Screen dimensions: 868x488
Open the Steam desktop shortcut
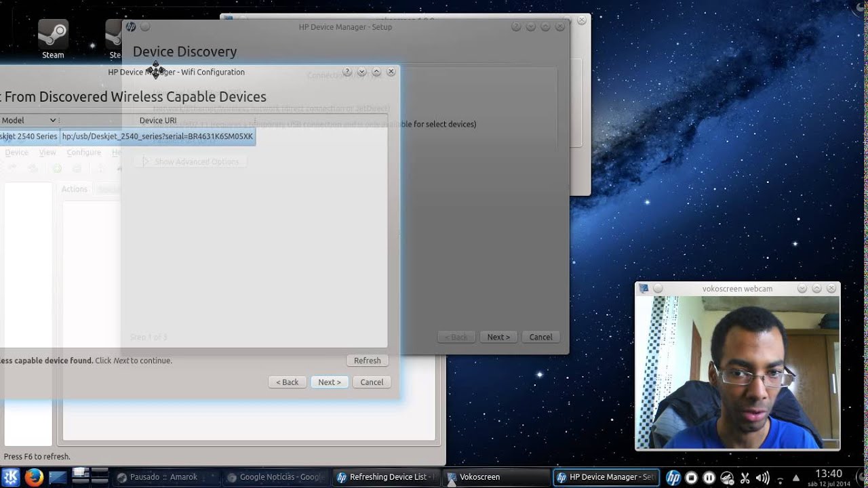[53, 39]
